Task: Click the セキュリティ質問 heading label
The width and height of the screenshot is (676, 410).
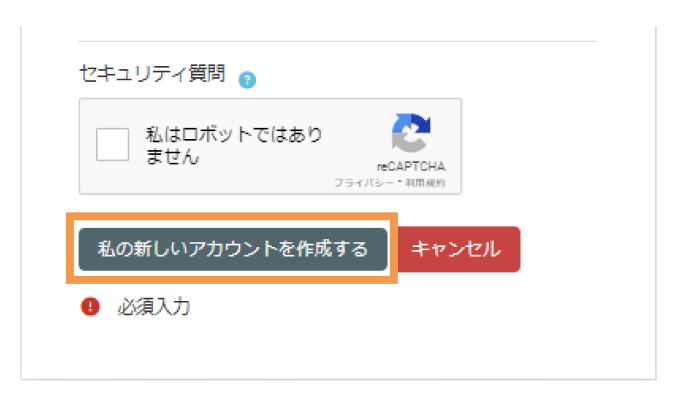Action: [152, 73]
